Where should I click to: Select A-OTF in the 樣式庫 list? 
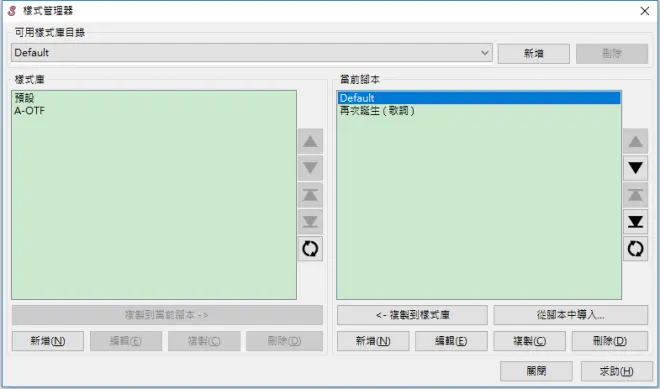pos(154,111)
